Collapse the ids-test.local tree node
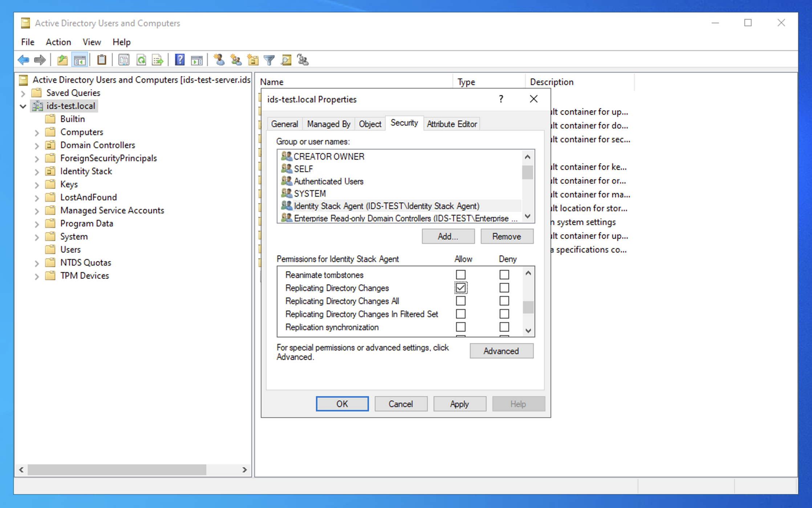Viewport: 812px width, 508px height. click(23, 106)
